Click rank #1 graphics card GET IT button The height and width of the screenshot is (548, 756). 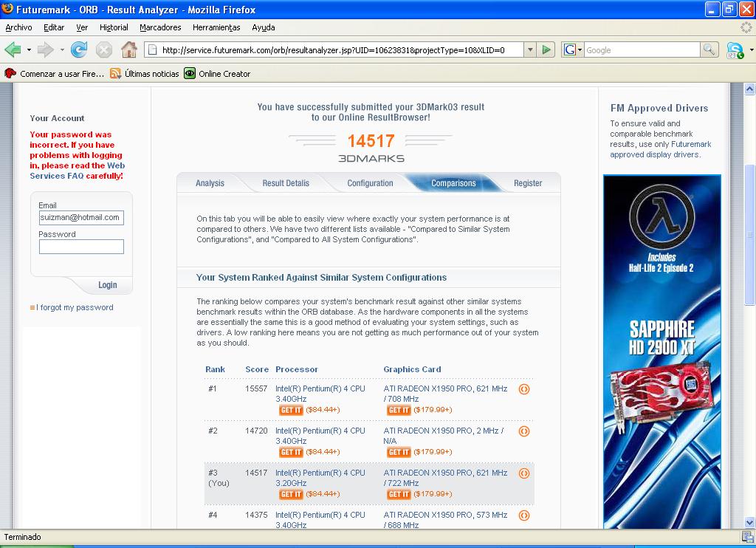399,410
